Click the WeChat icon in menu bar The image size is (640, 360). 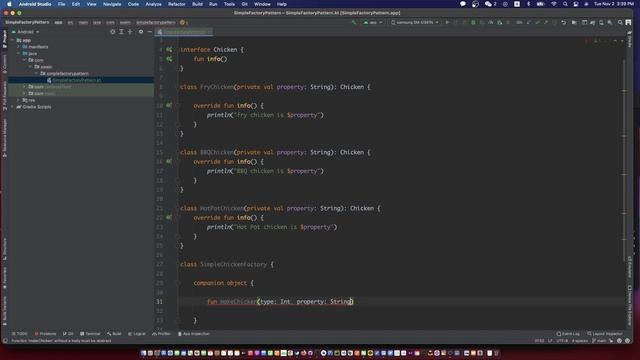[x=489, y=4]
